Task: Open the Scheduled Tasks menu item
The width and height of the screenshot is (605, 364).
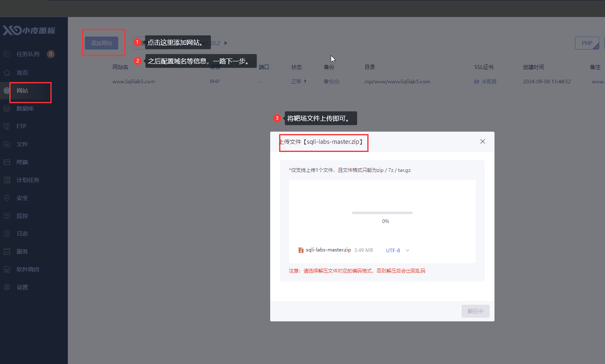Action: pyautogui.click(x=28, y=180)
